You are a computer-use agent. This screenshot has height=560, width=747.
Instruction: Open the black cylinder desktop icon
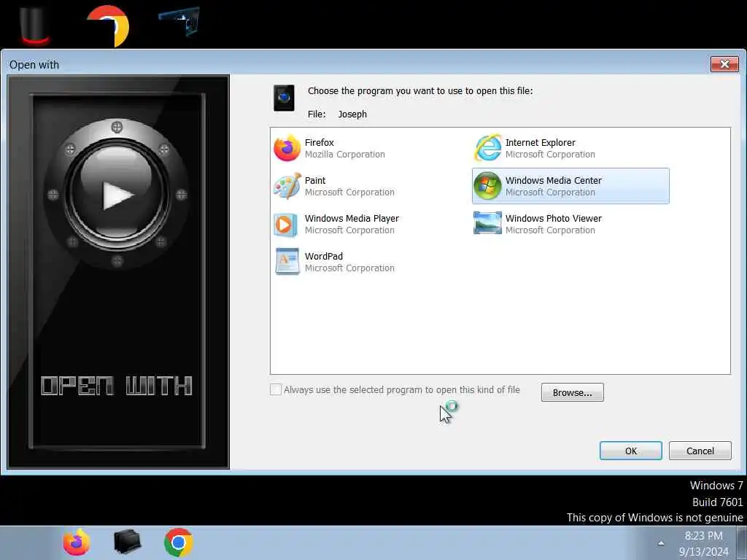coord(35,24)
